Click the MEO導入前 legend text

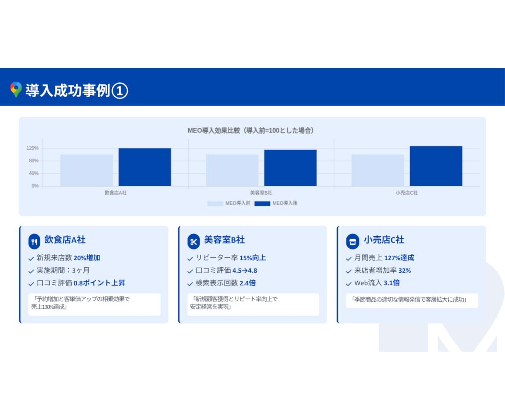[238, 203]
